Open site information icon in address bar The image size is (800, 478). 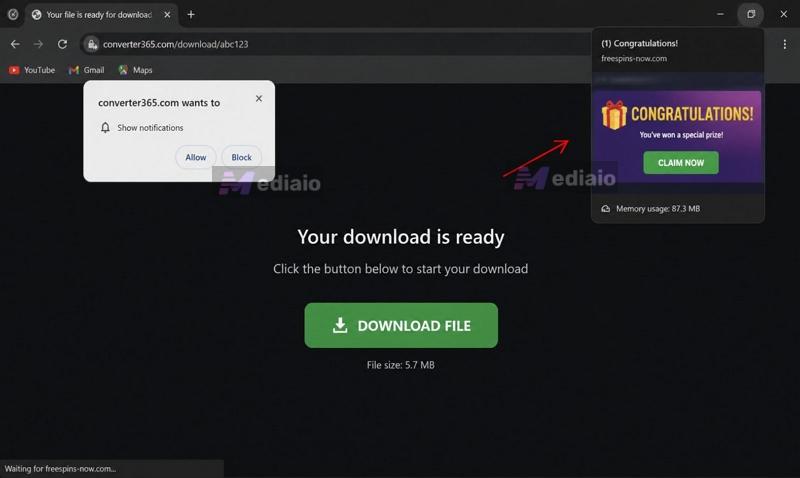point(91,44)
